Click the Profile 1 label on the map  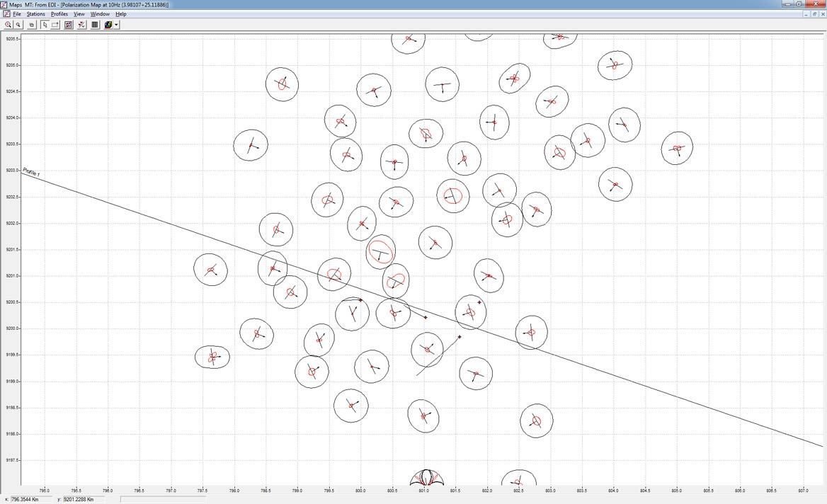coord(31,172)
